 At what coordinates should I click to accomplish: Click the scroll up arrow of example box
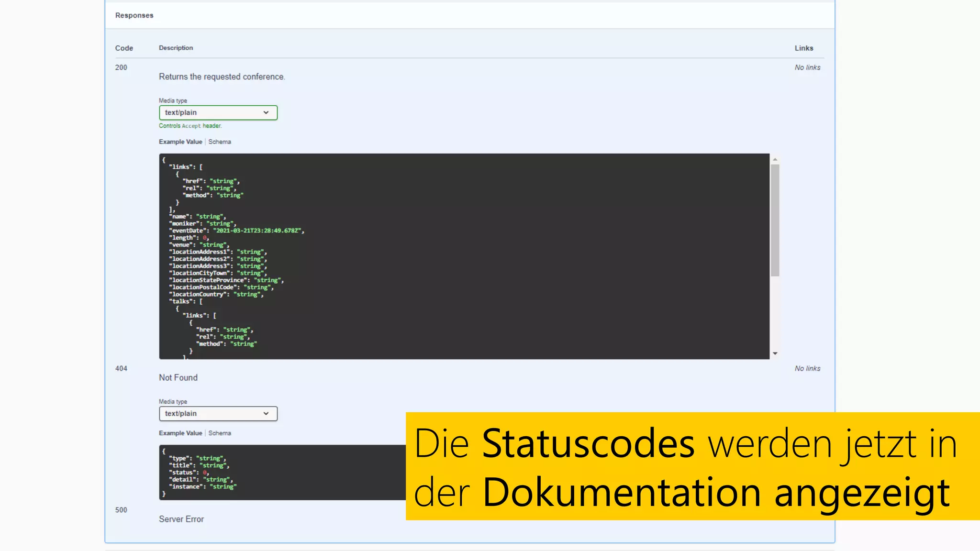[775, 159]
